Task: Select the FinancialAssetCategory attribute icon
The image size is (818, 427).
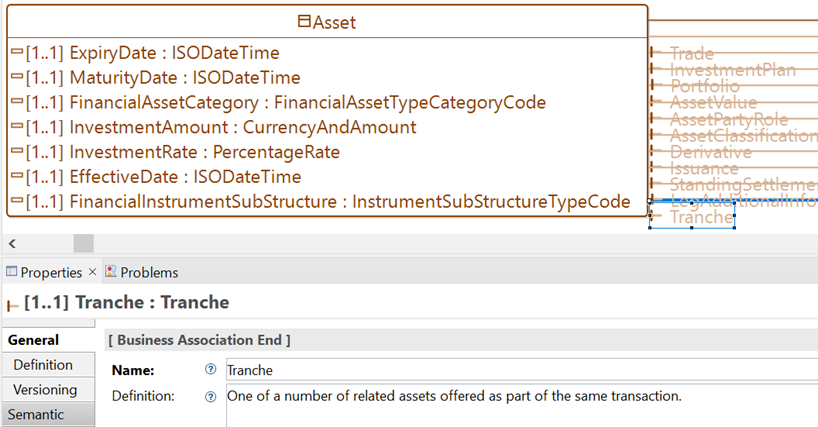Action: pos(17,101)
